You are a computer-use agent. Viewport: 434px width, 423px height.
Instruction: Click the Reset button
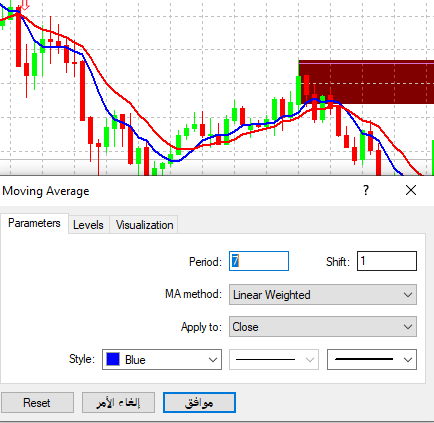(x=37, y=403)
